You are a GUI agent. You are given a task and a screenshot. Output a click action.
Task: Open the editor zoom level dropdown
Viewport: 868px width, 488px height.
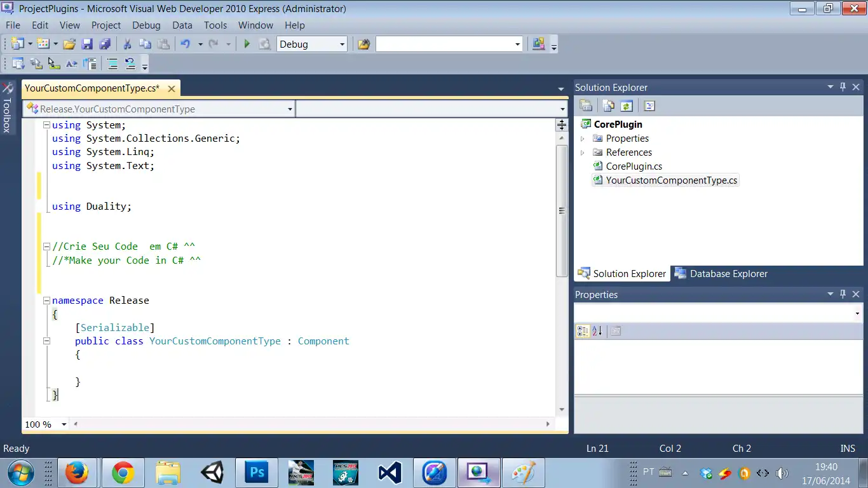pyautogui.click(x=64, y=424)
